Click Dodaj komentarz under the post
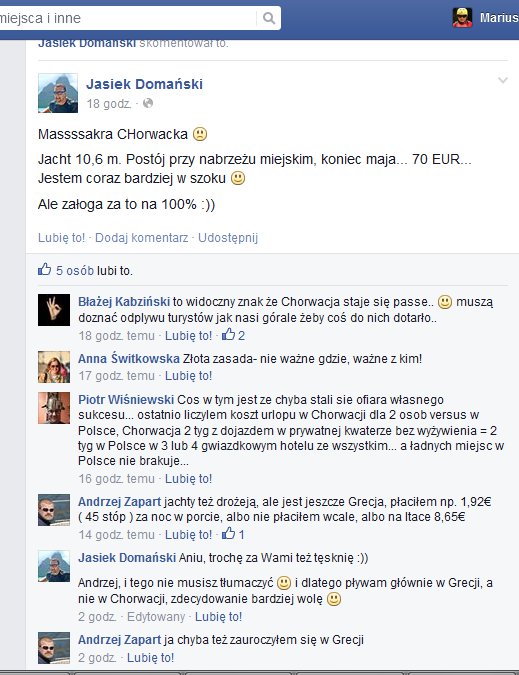Screen dimensions: 519x675 click(142, 238)
